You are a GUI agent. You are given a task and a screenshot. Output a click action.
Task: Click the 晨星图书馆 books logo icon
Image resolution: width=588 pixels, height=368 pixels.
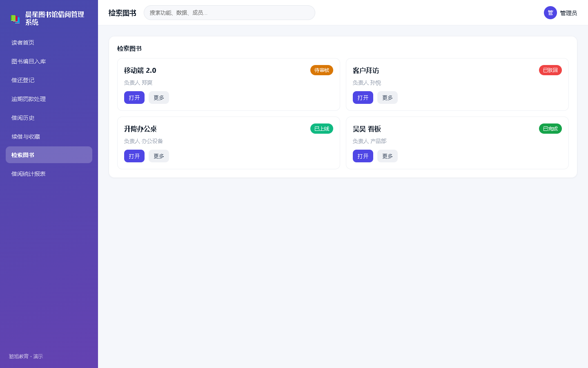tap(15, 19)
